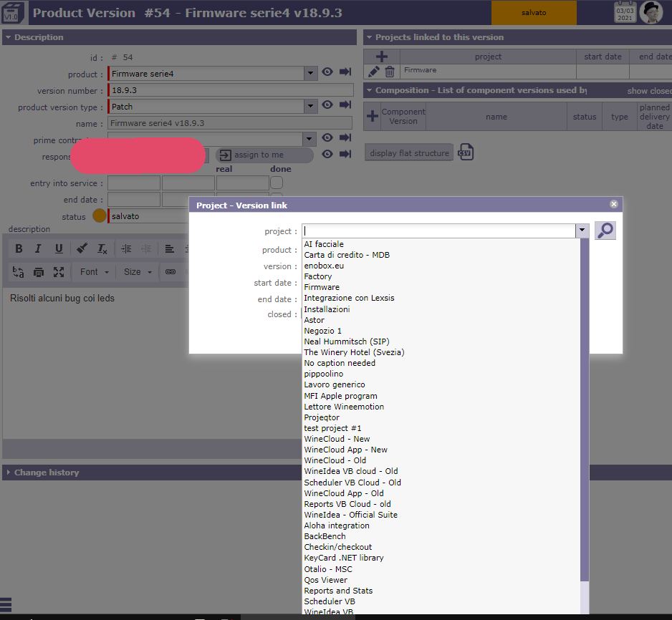View product details via eye icon
The height and width of the screenshot is (620, 672).
point(327,72)
